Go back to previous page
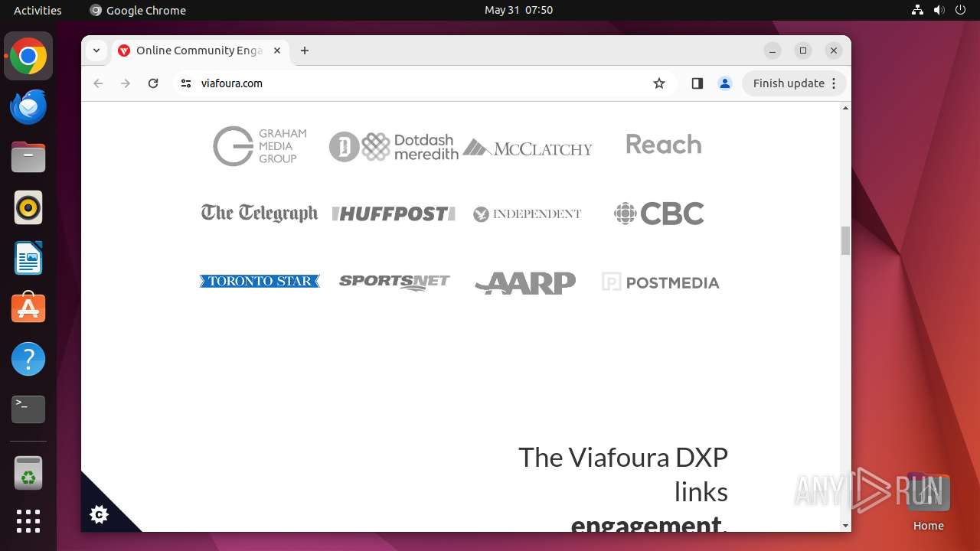Image resolution: width=980 pixels, height=551 pixels. click(x=98, y=83)
